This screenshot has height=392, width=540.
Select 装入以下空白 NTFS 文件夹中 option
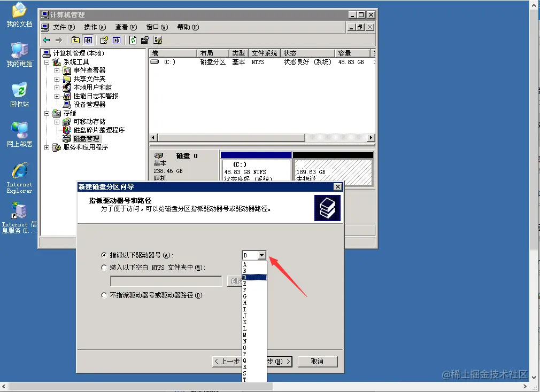[104, 267]
